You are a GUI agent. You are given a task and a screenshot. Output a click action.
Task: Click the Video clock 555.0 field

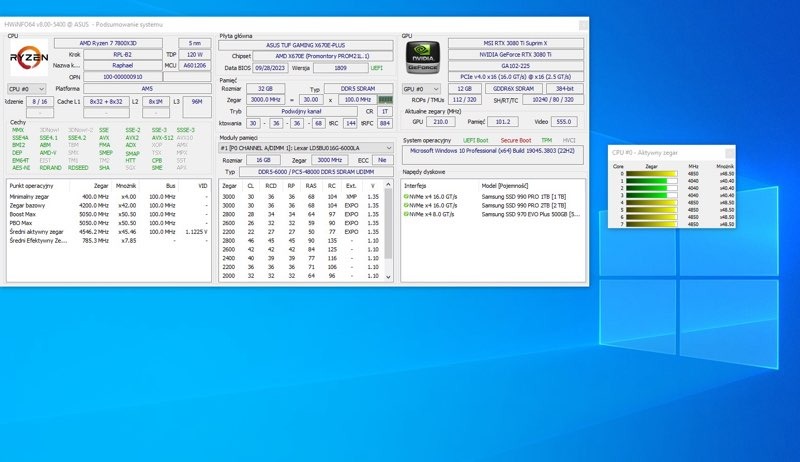(563, 122)
